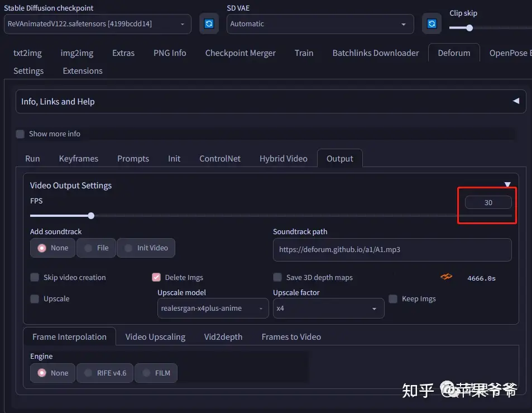532x413 pixels.
Task: Click the Soundtrack path text field
Action: (392, 250)
